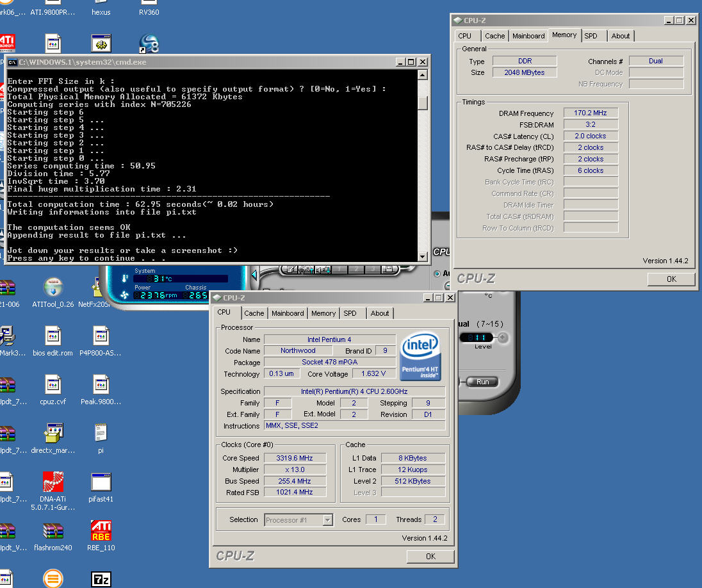702x588 pixels.
Task: Click the cmd window scroll-down arrow
Action: pos(422,257)
